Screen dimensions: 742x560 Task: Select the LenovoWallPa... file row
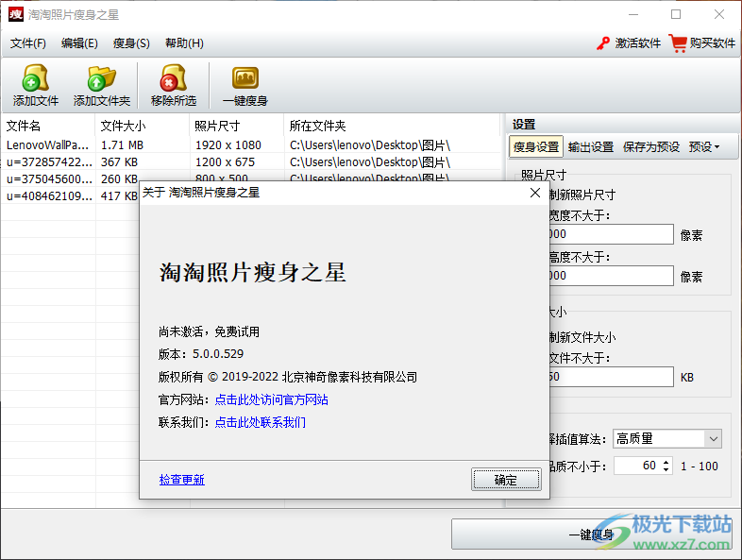click(x=251, y=144)
